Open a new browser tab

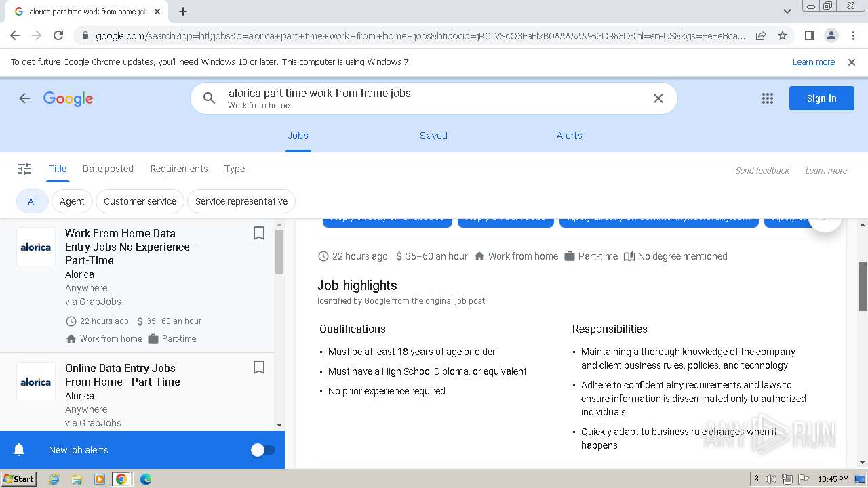pos(183,12)
